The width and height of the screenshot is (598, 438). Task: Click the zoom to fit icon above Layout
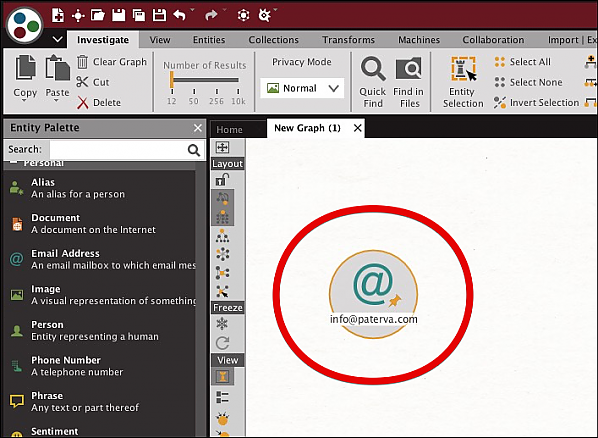222,147
